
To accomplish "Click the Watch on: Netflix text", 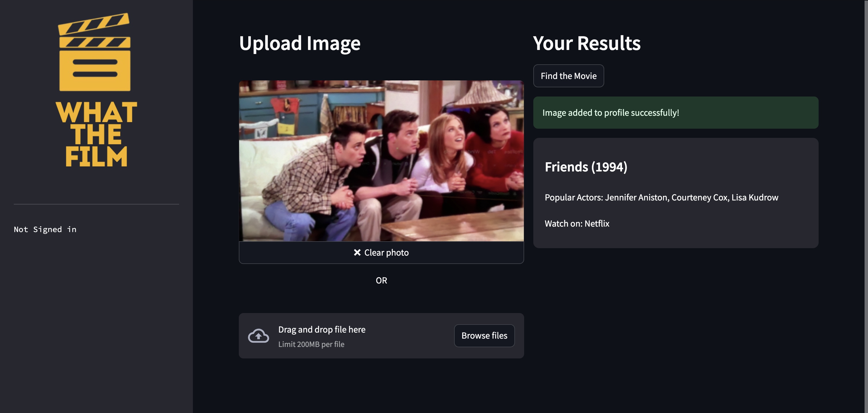I will point(577,223).
